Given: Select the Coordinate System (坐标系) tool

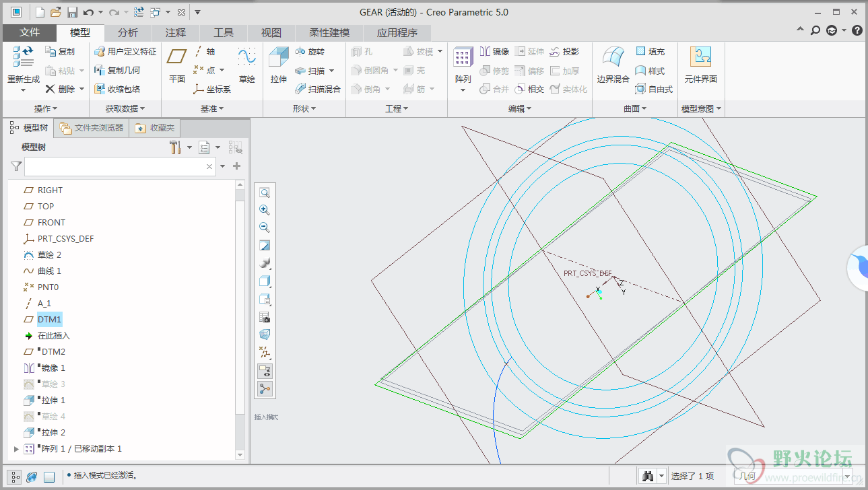Looking at the screenshot, I should tap(212, 89).
